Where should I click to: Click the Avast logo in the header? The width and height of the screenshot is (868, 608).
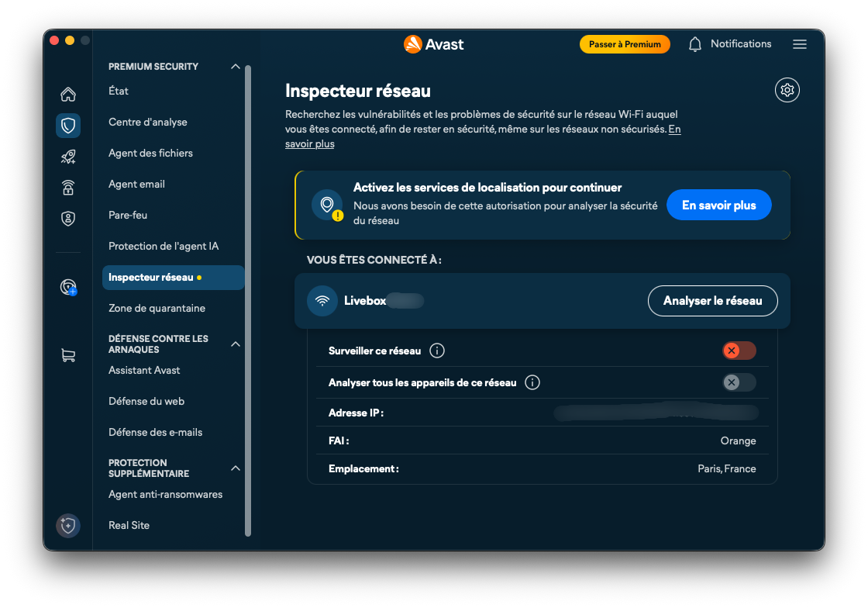click(433, 44)
